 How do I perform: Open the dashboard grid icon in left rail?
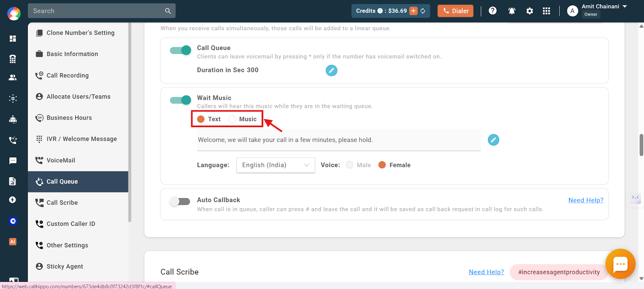(13, 38)
